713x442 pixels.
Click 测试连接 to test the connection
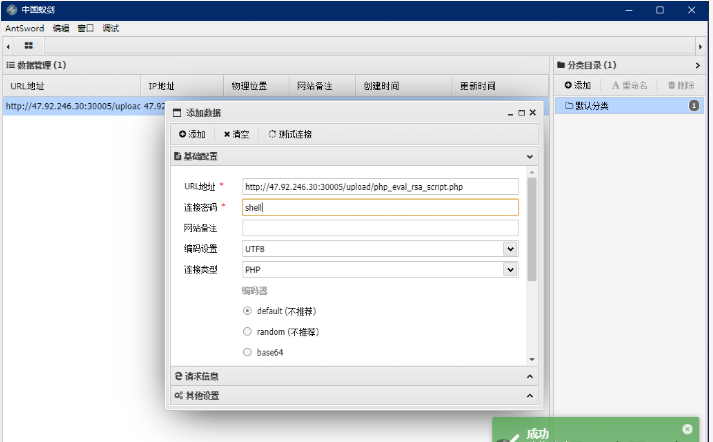[290, 134]
